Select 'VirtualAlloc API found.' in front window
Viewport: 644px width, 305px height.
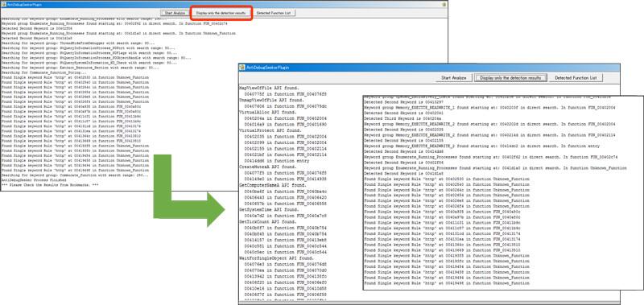tap(268, 112)
